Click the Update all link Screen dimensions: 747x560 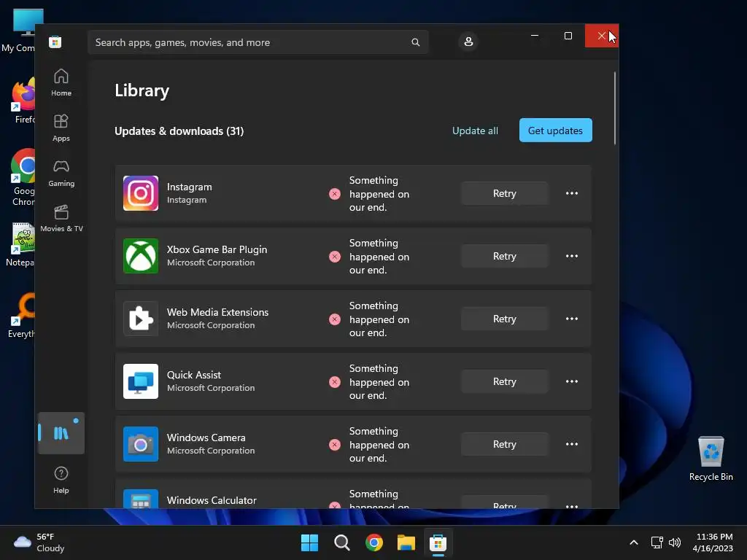point(475,131)
